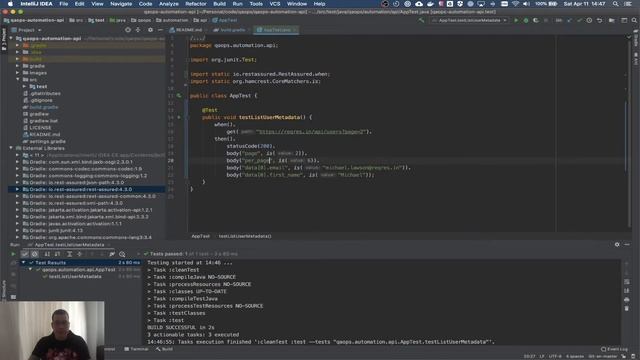Select Gradle: junit:junit:4.13 library

point(53,230)
